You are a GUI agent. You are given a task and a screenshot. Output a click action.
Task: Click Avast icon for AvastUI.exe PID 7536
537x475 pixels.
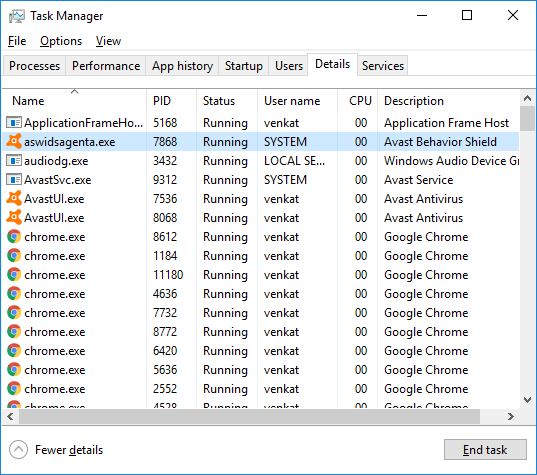point(14,198)
